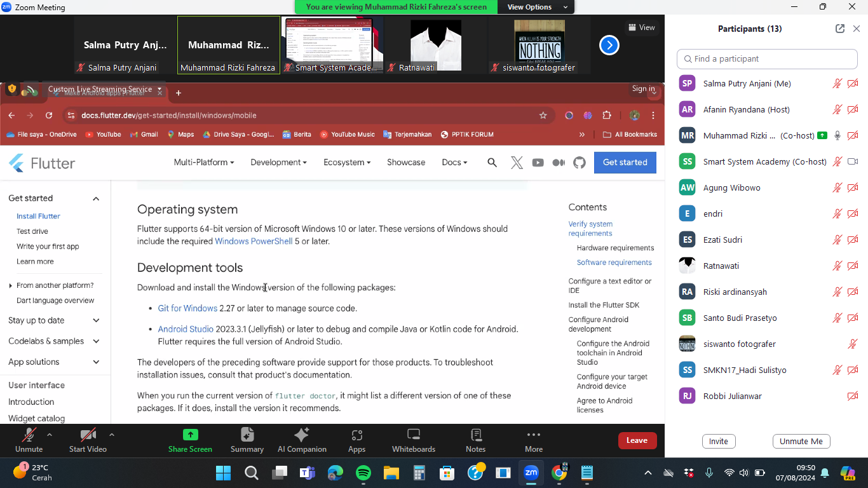This screenshot has height=488, width=868.
Task: Open Git for Windows link
Action: pyautogui.click(x=187, y=308)
